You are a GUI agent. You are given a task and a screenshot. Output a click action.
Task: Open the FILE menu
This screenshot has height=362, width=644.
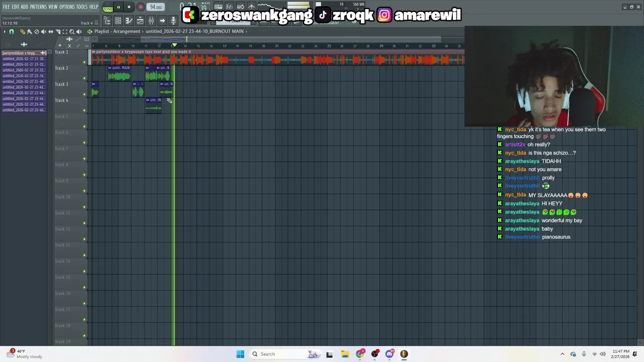pyautogui.click(x=7, y=7)
